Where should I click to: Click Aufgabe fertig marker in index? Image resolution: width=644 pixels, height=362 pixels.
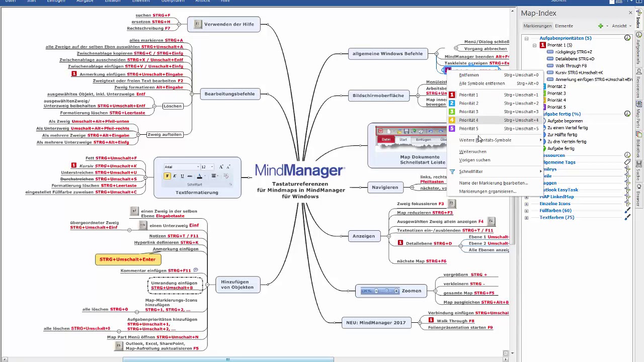tap(561, 149)
